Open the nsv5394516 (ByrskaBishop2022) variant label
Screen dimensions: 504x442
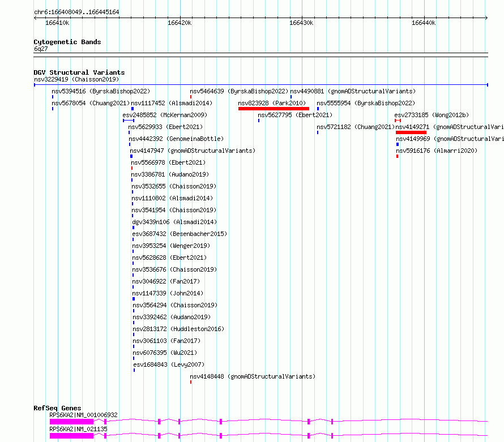click(101, 91)
